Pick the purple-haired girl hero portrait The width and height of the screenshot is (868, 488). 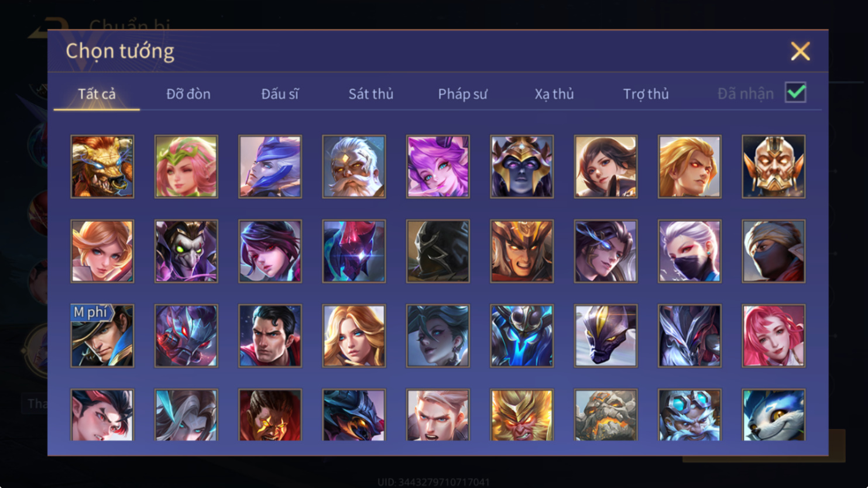click(438, 167)
